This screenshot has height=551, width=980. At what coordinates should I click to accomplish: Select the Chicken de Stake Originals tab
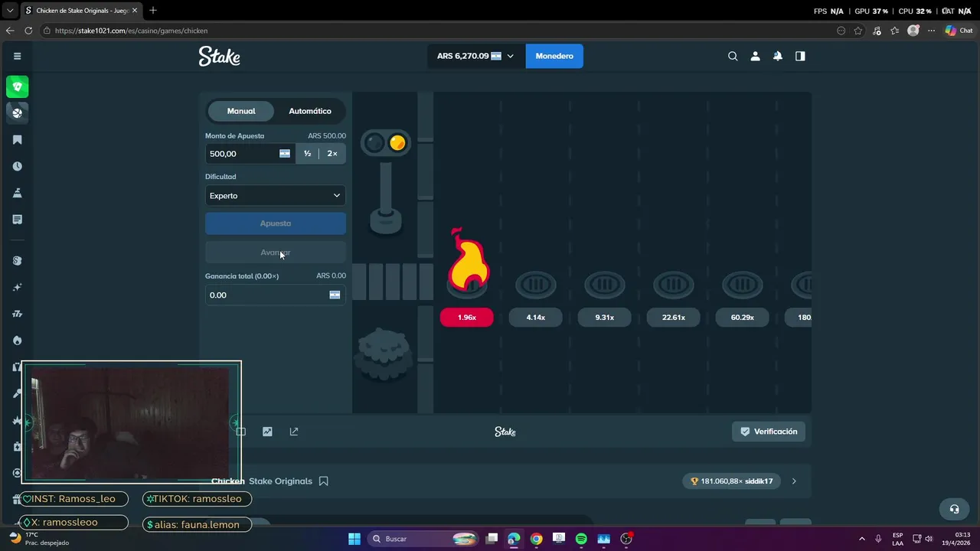coord(81,11)
